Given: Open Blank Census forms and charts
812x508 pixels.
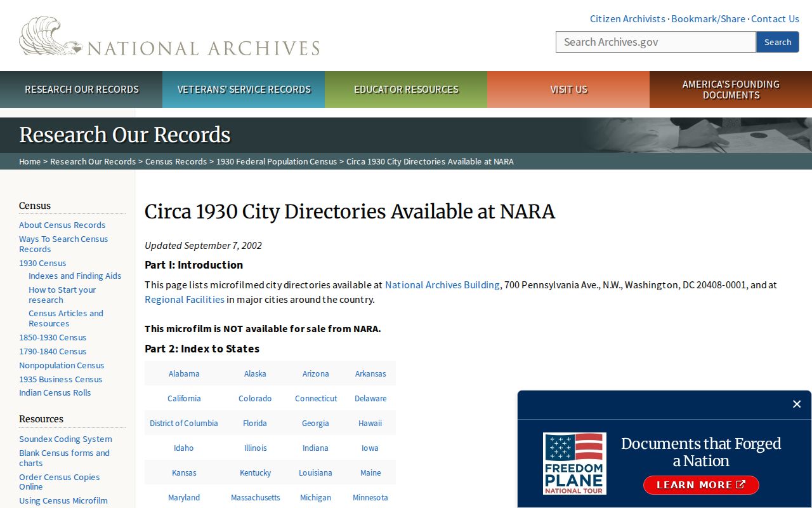Looking at the screenshot, I should [64, 458].
